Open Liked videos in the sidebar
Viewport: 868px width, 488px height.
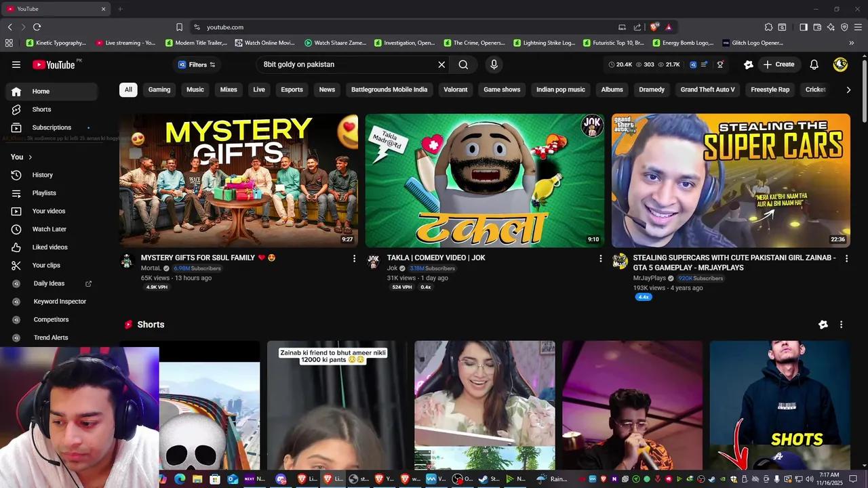[x=52, y=247]
